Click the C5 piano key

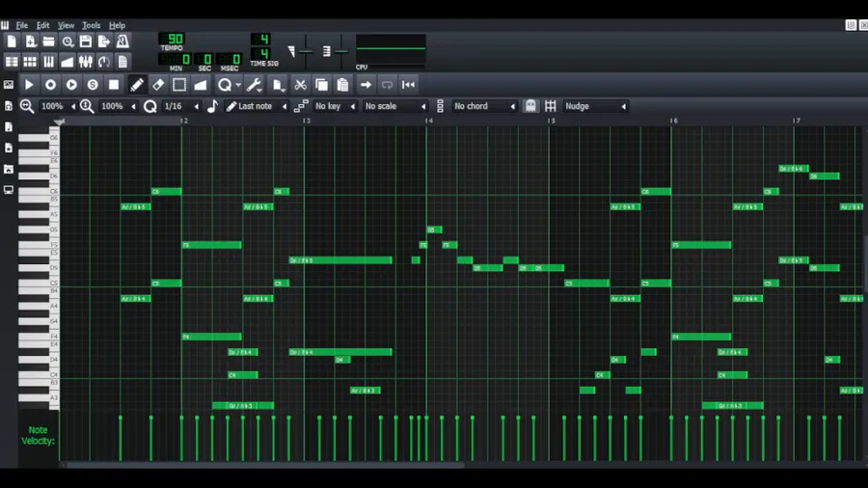tap(38, 284)
